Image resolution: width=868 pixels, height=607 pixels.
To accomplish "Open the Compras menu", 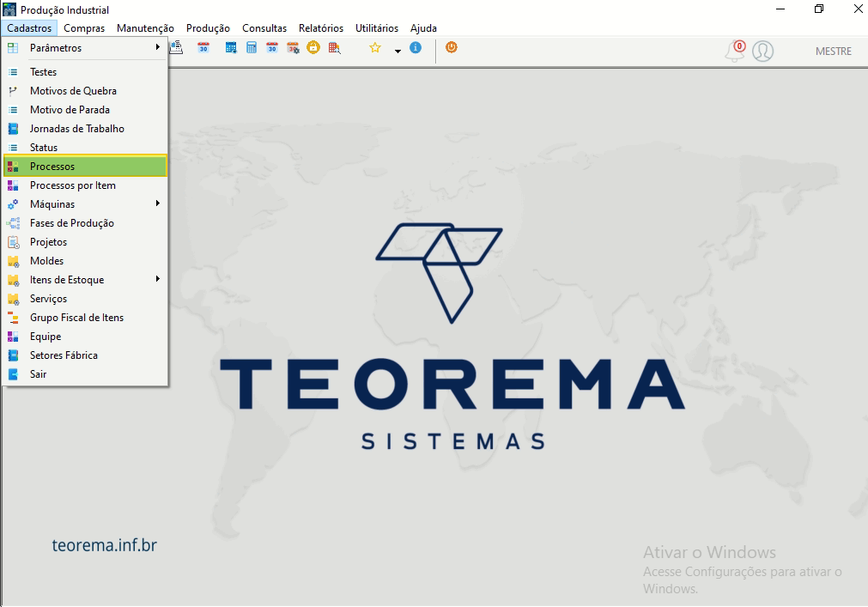I will [84, 28].
